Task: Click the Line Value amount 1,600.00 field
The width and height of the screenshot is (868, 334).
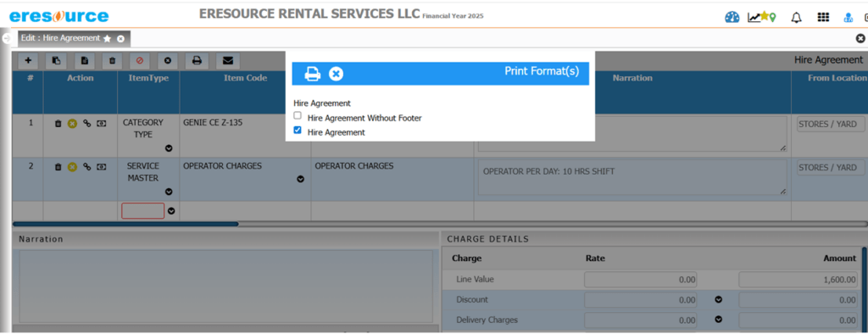Action: pos(799,280)
